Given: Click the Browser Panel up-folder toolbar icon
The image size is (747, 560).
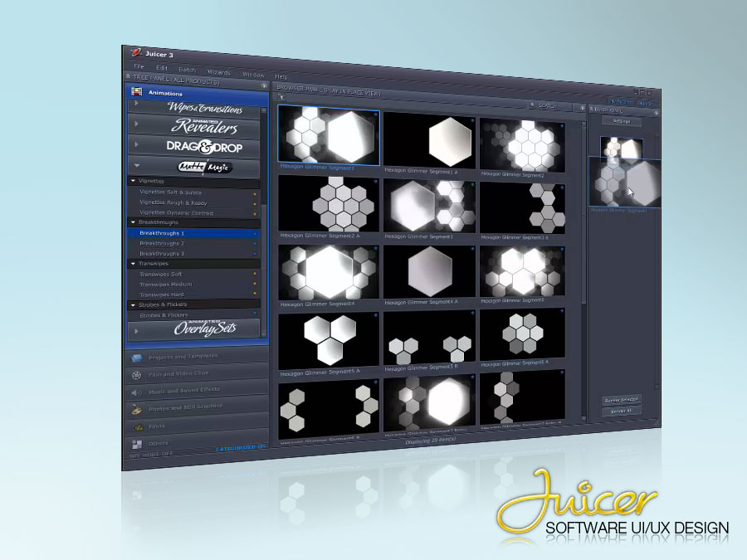Looking at the screenshot, I should point(281,97).
